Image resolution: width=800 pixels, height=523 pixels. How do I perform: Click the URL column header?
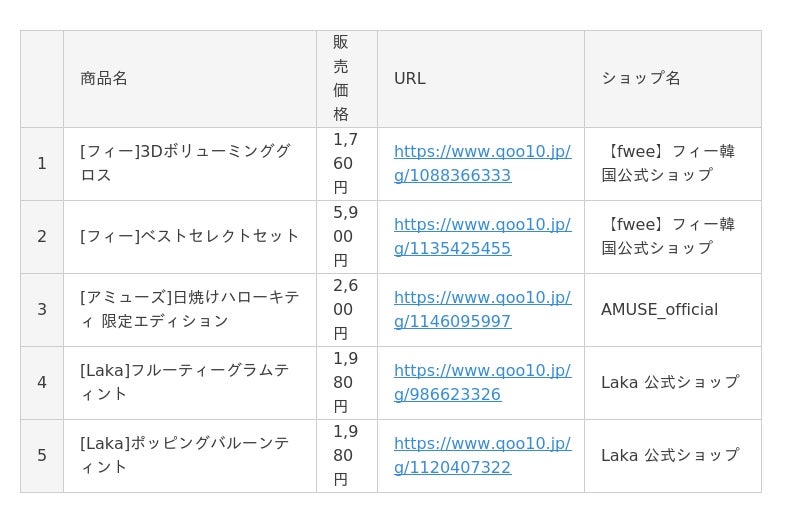point(409,78)
